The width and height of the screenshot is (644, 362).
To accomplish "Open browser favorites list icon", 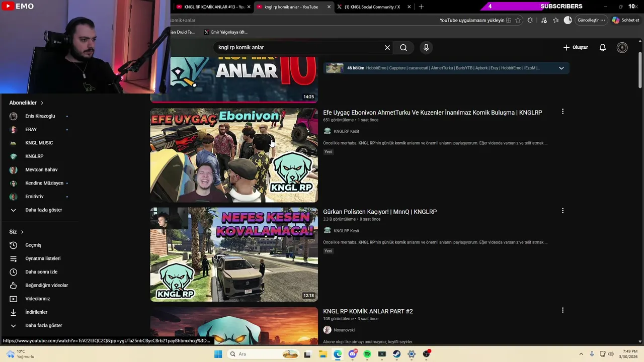I will point(555,20).
